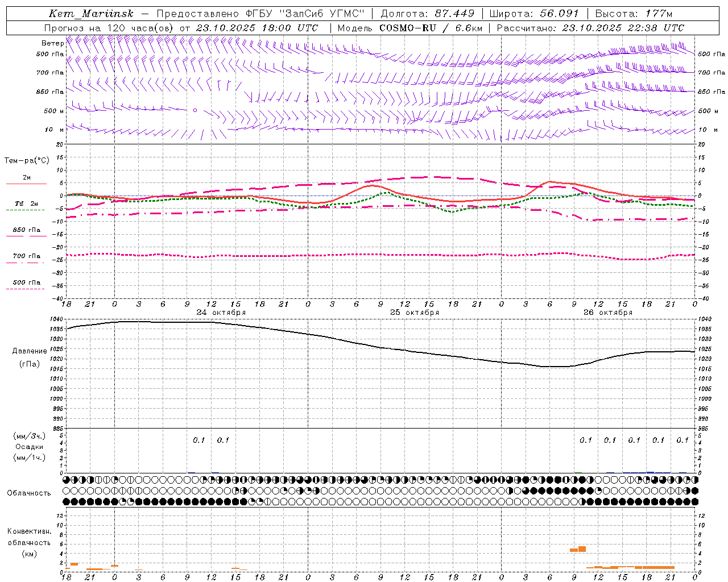The image size is (728, 582).
Task: Click the Облачность cloudiness label
Action: click(29, 493)
